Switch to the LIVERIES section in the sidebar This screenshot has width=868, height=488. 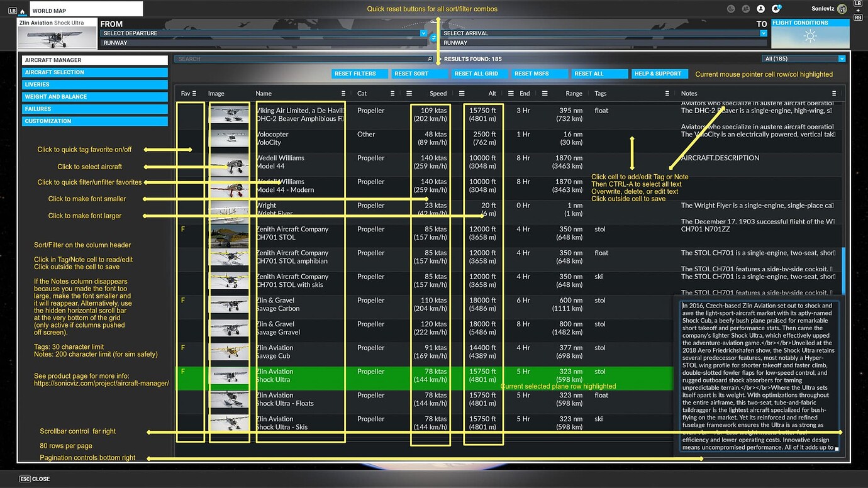(94, 84)
